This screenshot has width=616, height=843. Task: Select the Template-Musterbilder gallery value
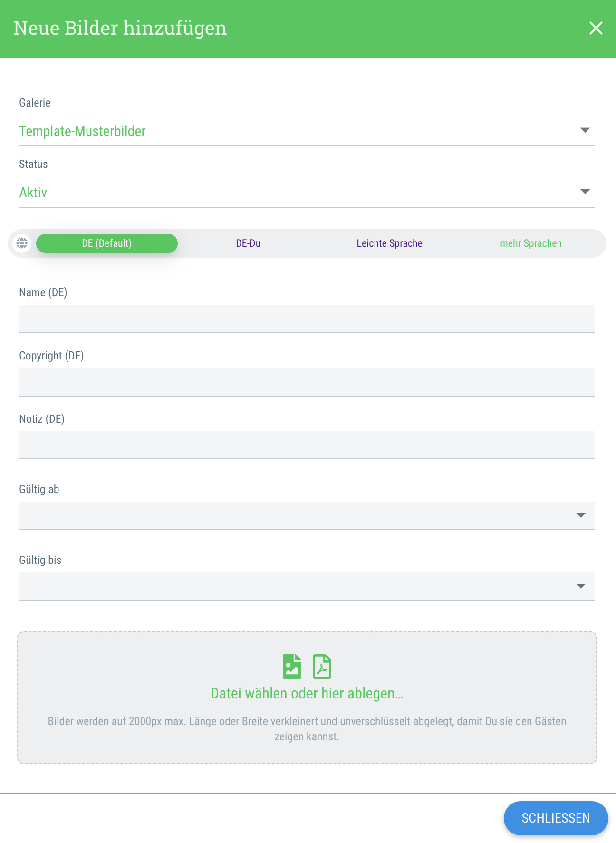pos(82,131)
